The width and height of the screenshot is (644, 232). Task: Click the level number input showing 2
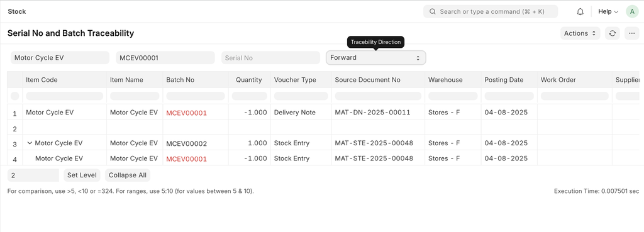click(x=33, y=175)
